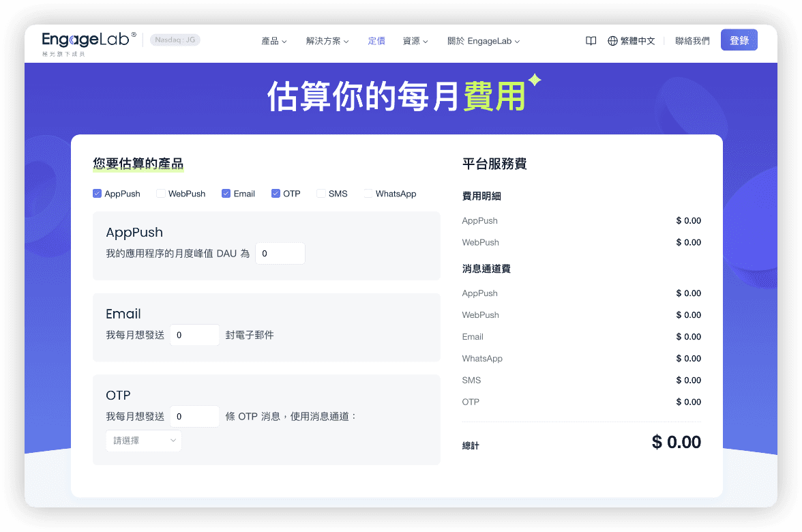Switch language via 繁體中文
802x532 pixels.
point(637,41)
